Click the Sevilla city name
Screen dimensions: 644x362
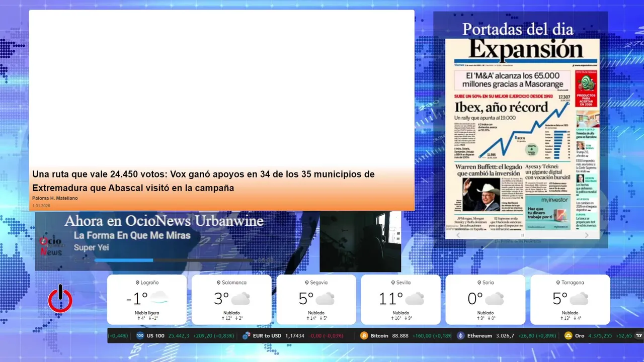pyautogui.click(x=404, y=283)
